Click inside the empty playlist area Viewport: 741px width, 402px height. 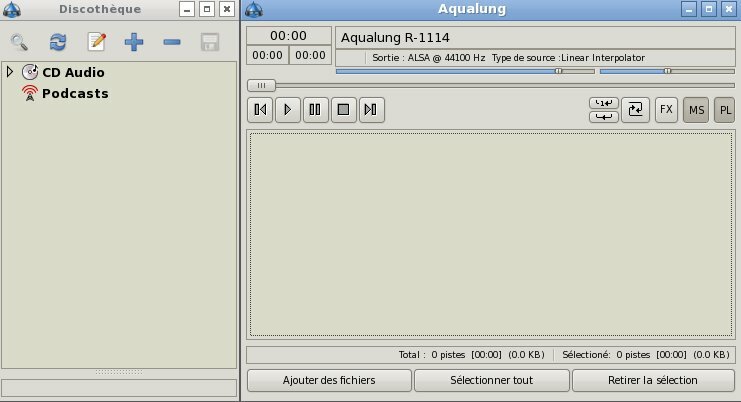coord(491,234)
